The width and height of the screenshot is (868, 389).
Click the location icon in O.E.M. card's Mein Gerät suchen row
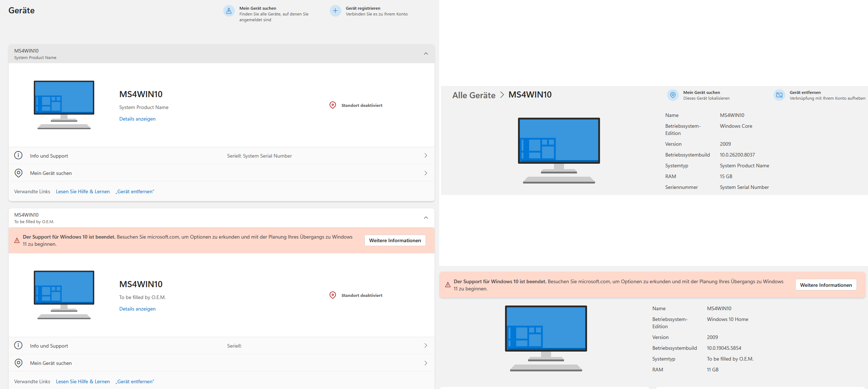point(18,363)
